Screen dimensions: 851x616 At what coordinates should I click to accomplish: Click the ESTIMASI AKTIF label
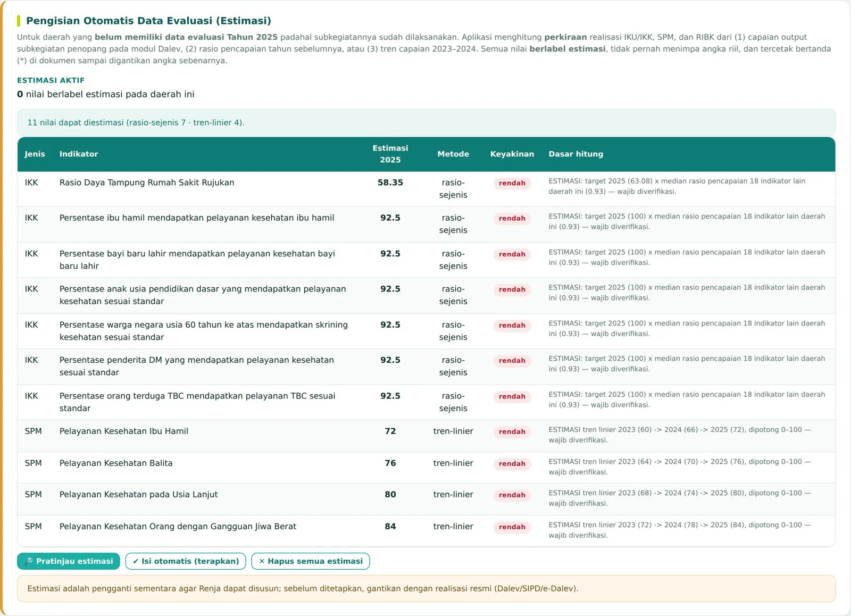point(51,80)
